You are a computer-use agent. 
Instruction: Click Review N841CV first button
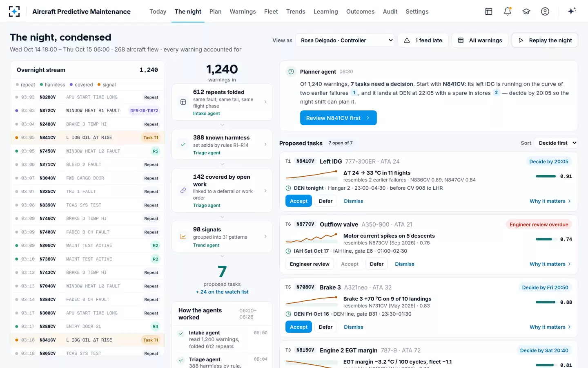[x=338, y=118]
